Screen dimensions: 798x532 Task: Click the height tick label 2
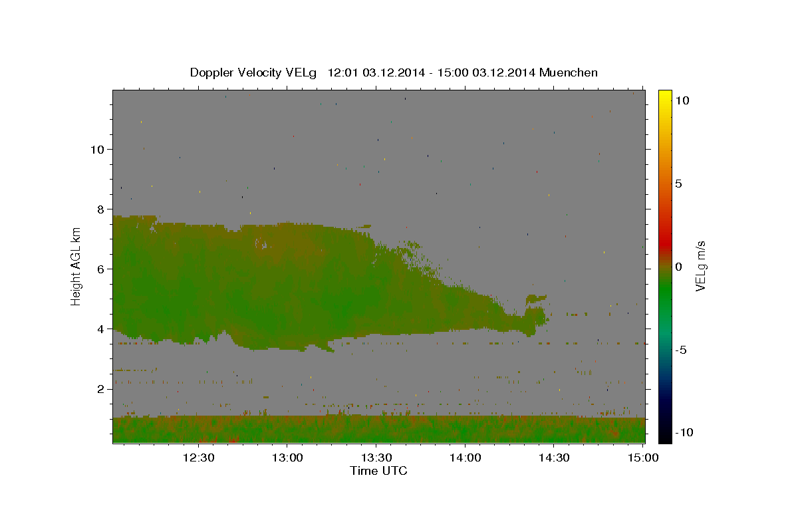pos(101,388)
